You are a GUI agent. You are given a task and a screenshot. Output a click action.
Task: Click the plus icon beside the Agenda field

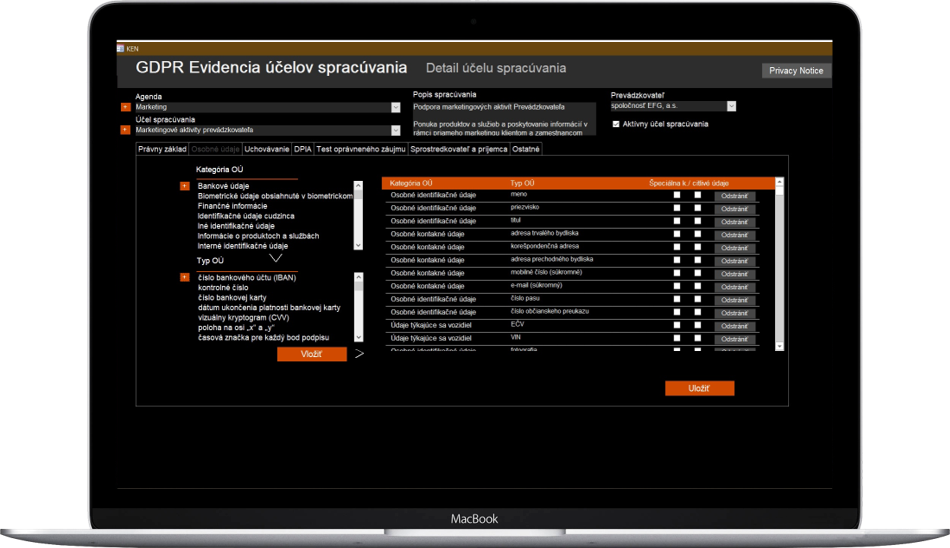125,107
